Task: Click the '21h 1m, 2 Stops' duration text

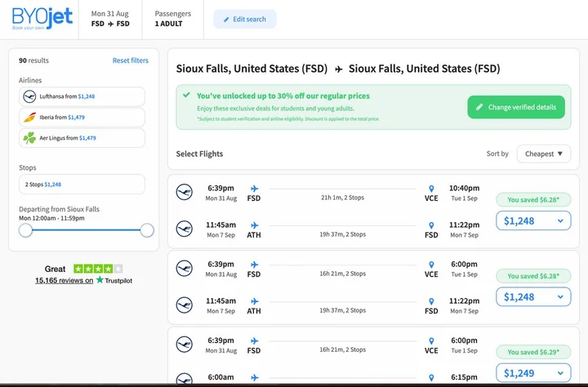Action: click(342, 198)
